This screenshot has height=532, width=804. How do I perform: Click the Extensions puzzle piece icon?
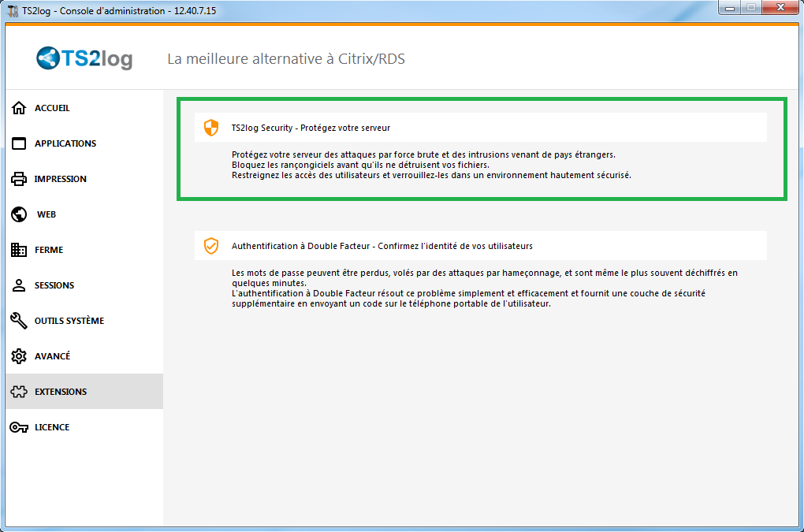click(19, 392)
